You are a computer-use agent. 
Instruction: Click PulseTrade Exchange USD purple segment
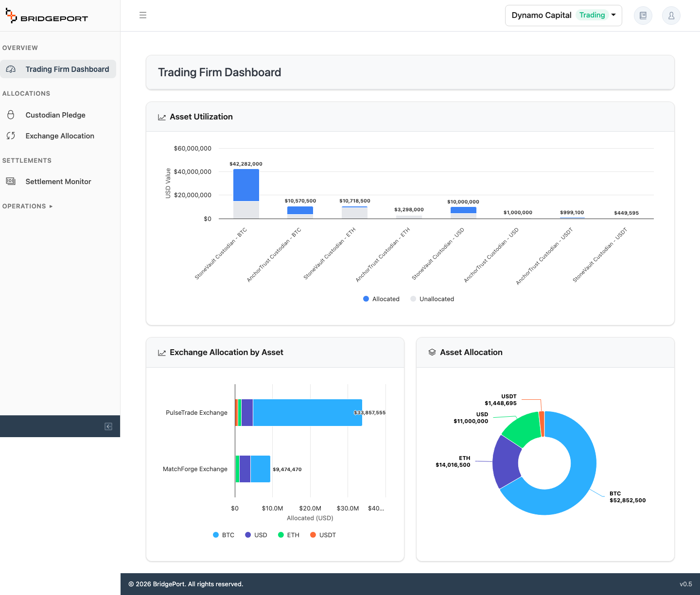[x=247, y=412]
